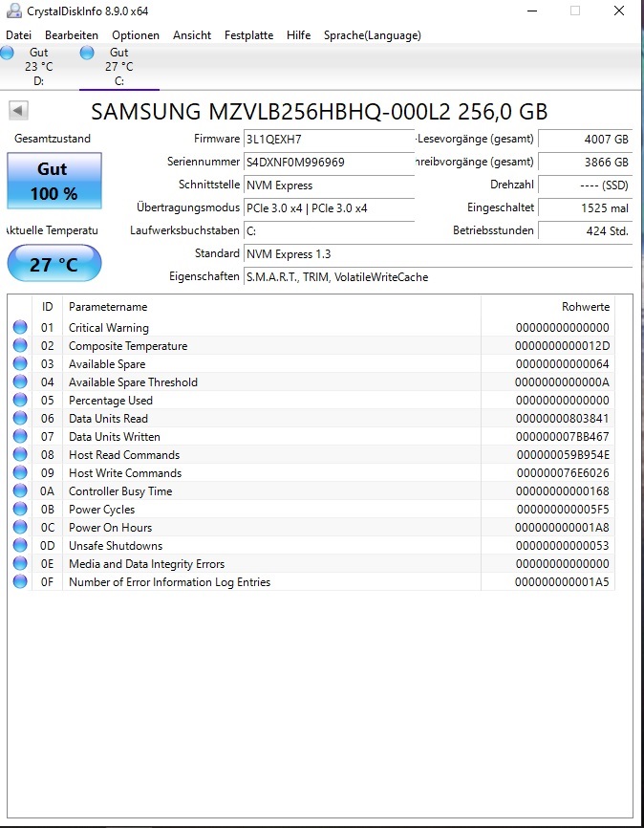644x828 pixels.
Task: Click the status orb for Host Write Commands
Action: (x=20, y=472)
